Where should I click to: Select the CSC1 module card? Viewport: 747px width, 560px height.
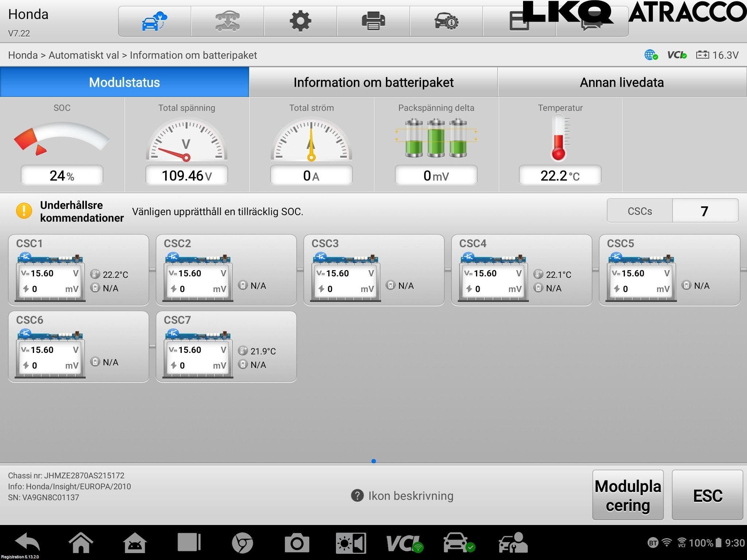pos(78,270)
